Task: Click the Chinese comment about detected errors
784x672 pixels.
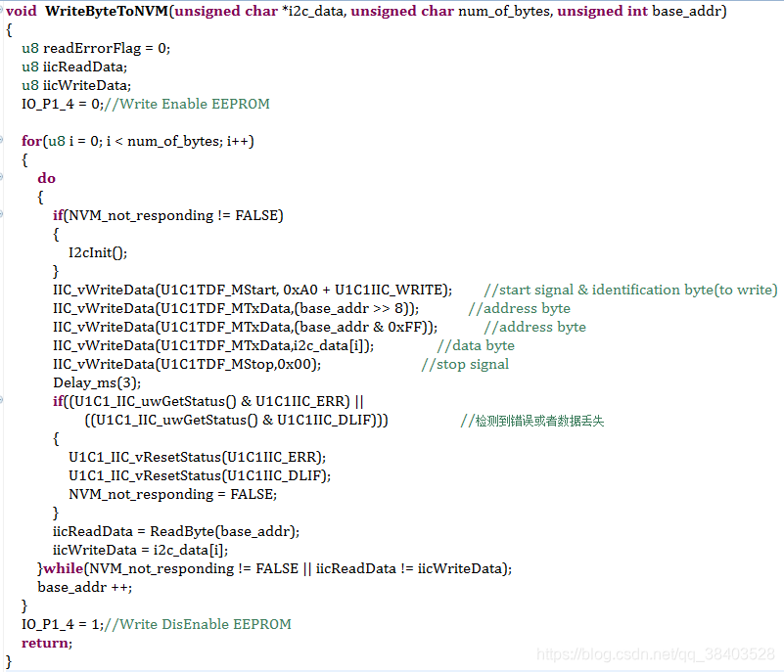Action: (x=532, y=421)
